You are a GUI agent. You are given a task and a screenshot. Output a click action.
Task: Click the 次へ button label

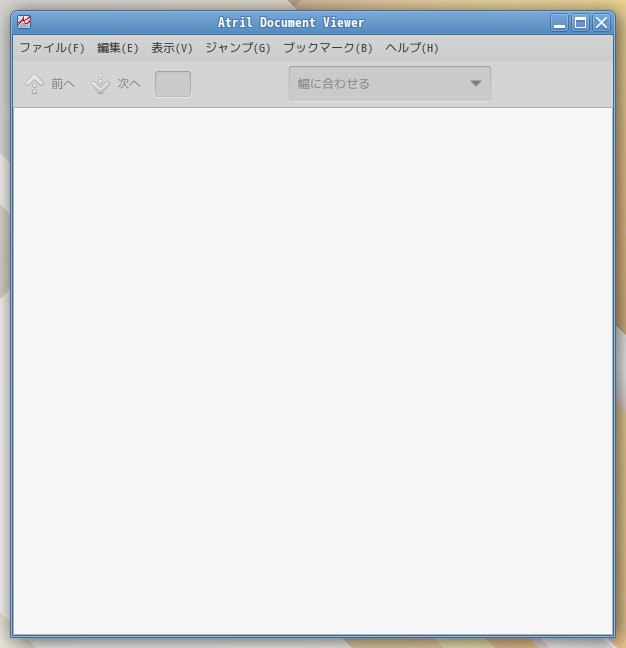[x=129, y=84]
